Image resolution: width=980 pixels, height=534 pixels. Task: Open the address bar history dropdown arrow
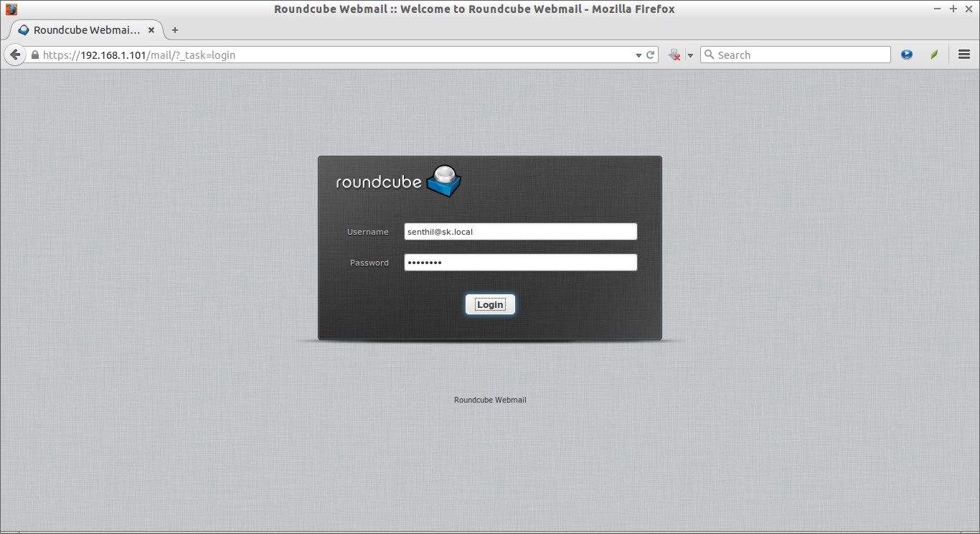pos(639,55)
